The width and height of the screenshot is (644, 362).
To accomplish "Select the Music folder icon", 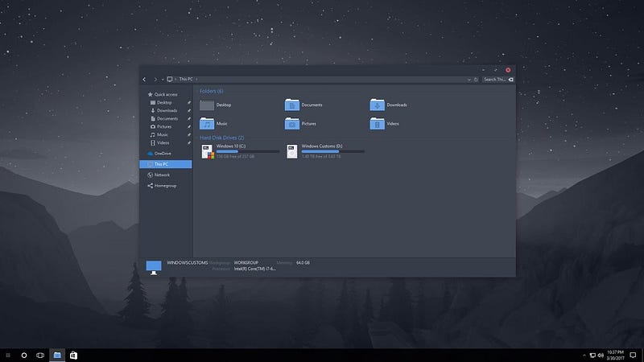I will coord(207,124).
